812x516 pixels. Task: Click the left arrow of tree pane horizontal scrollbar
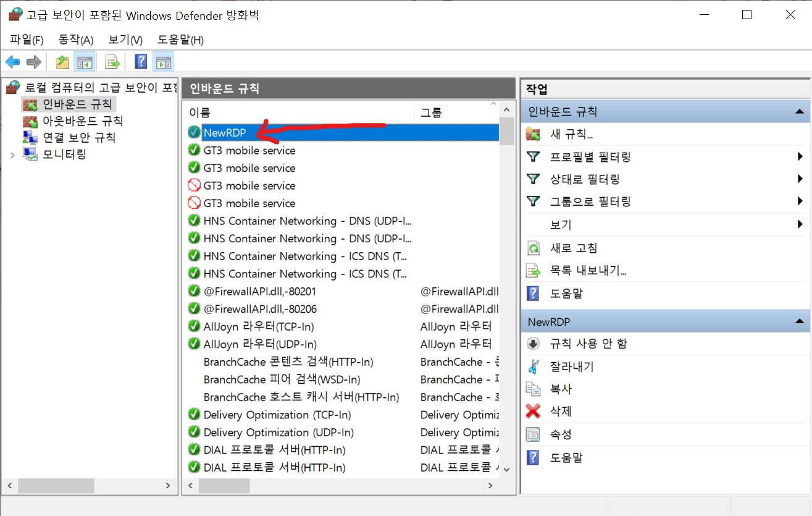click(x=9, y=486)
